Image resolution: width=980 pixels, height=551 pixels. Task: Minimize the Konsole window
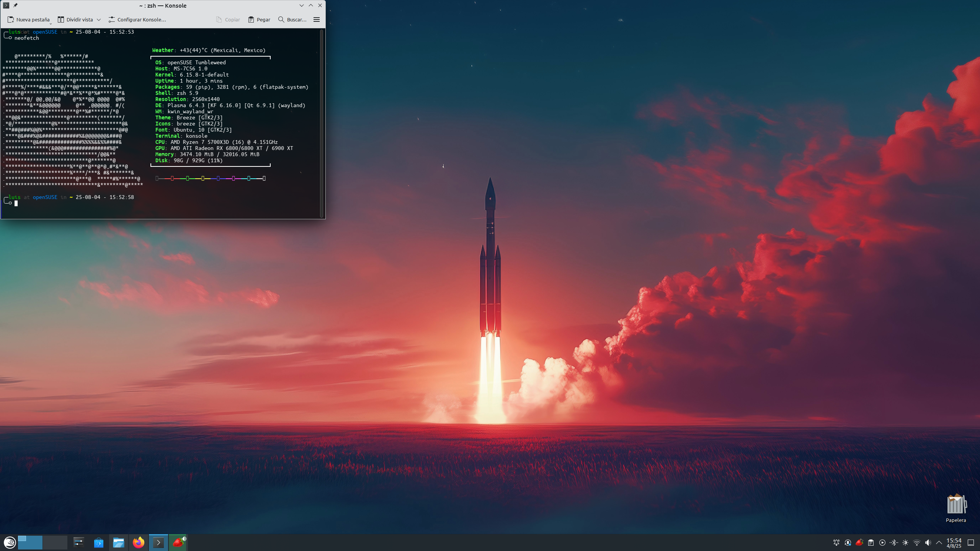pyautogui.click(x=302, y=5)
